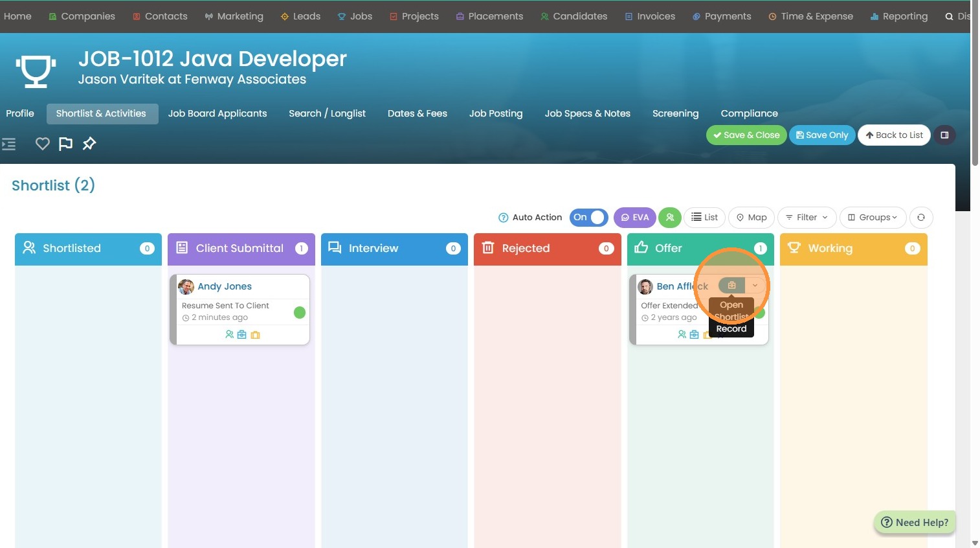Open Contacts in the top navigation
This screenshot has height=548, width=980.
point(160,16)
